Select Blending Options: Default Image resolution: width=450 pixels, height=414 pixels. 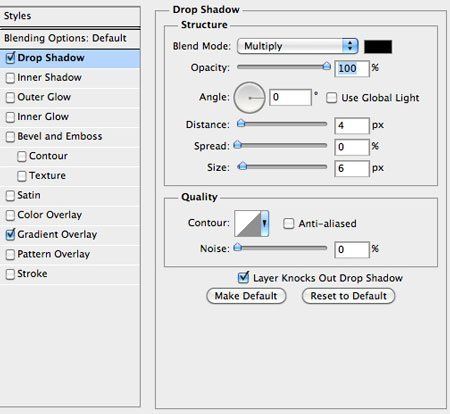(x=70, y=38)
